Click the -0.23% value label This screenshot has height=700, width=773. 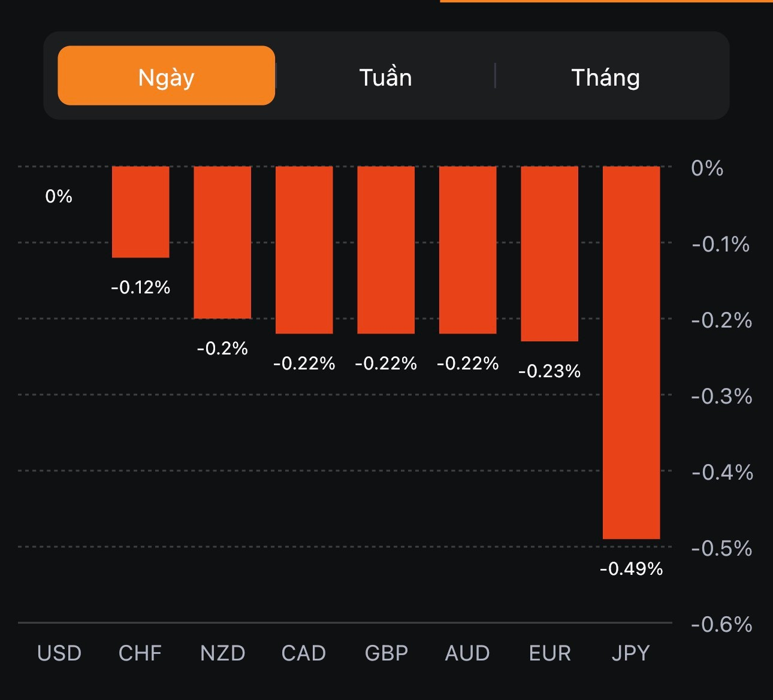point(549,371)
